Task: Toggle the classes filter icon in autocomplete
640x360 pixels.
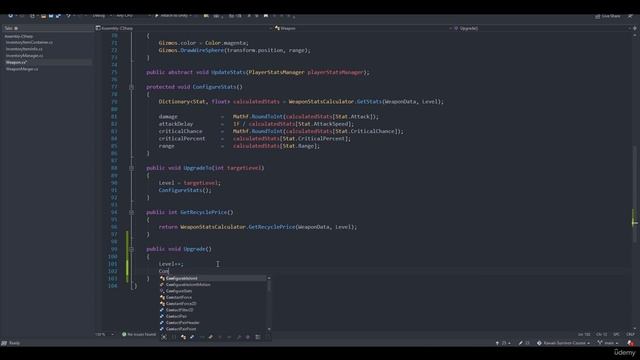Action: click(183, 337)
